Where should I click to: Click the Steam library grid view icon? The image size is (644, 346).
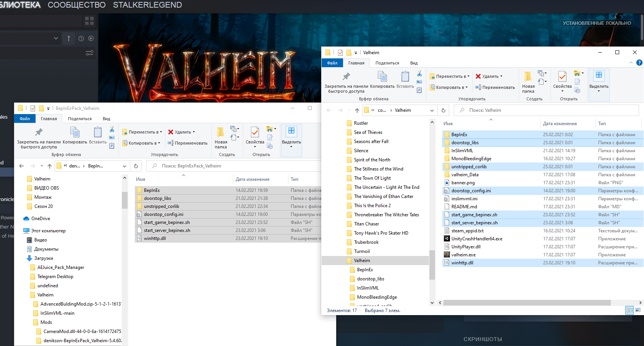pos(89,21)
